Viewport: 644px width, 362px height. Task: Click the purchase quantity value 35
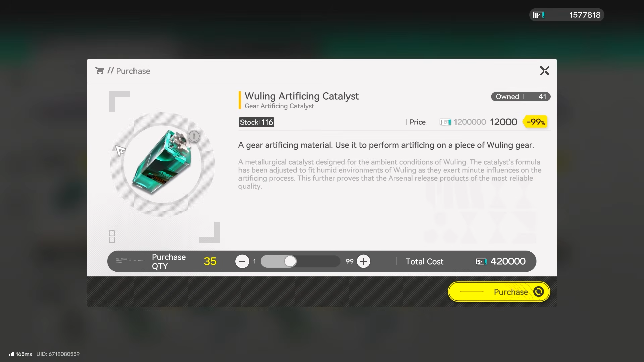point(210,261)
